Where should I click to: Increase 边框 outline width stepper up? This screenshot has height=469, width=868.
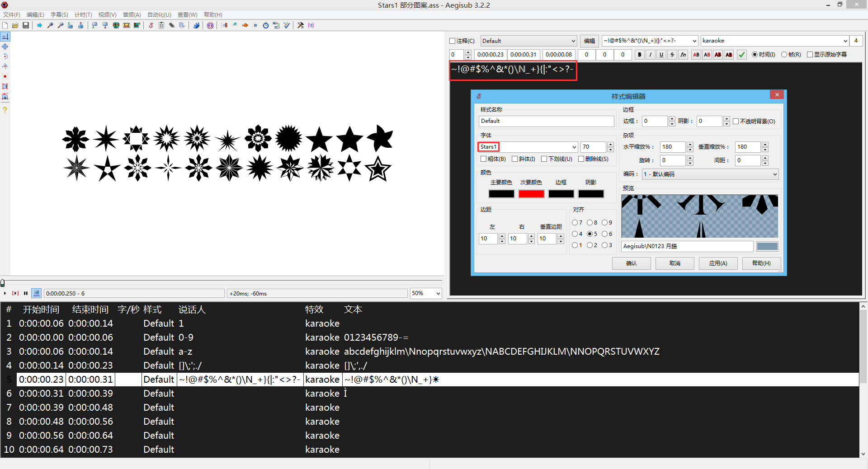click(672, 119)
